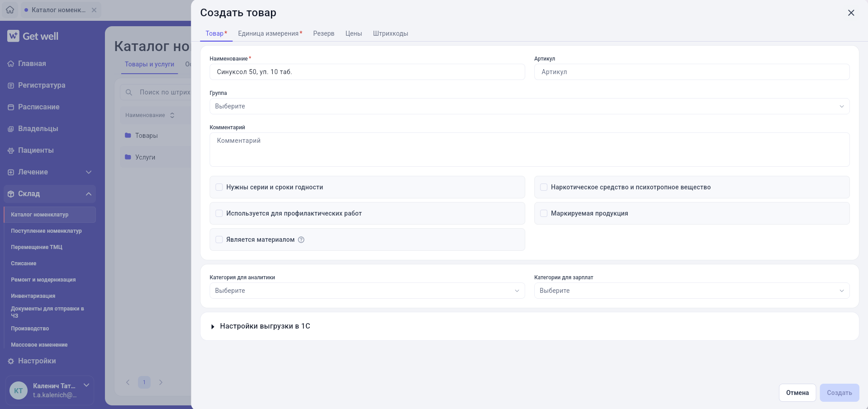
Task: Tick Является материалом checkbox
Action: tap(219, 240)
